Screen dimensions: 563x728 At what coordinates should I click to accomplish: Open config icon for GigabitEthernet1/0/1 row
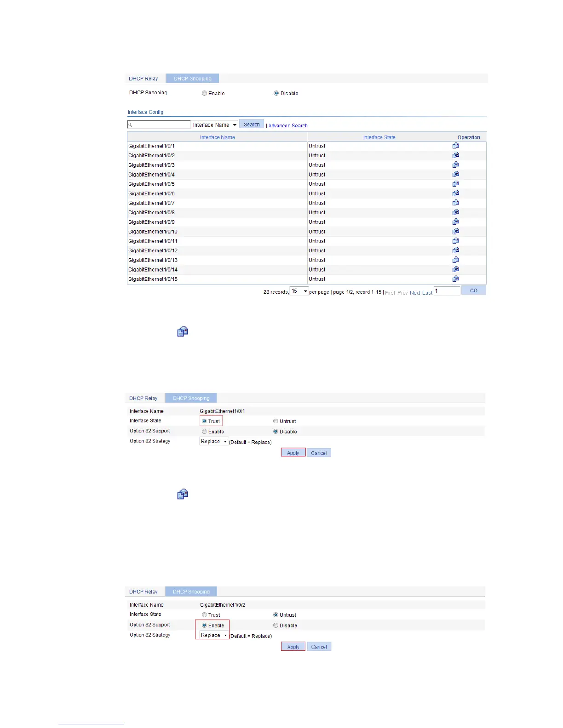(x=456, y=146)
